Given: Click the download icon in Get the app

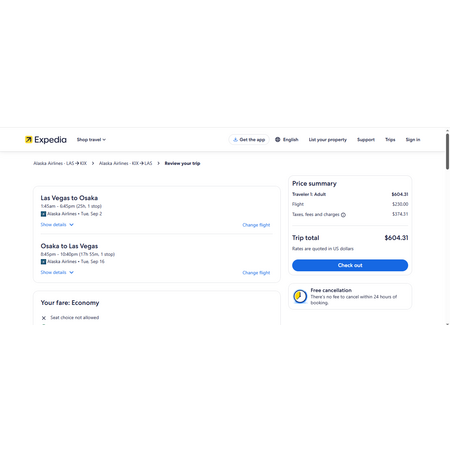Looking at the screenshot, I should tap(235, 140).
